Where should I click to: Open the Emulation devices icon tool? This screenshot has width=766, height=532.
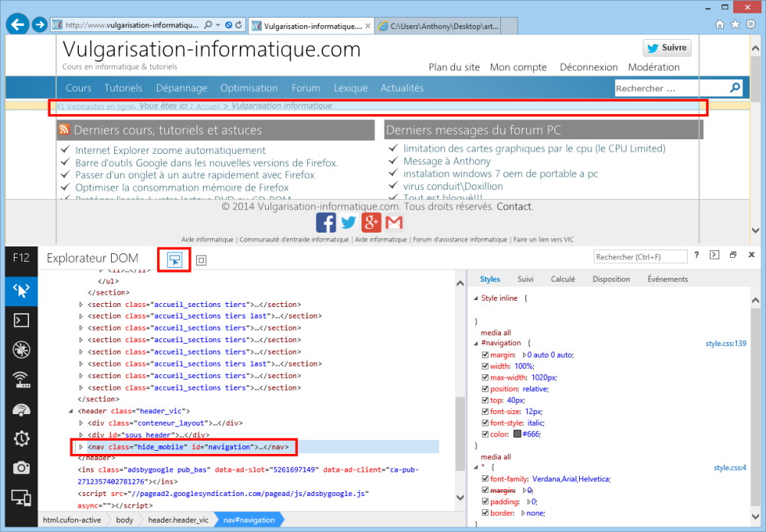(x=21, y=498)
